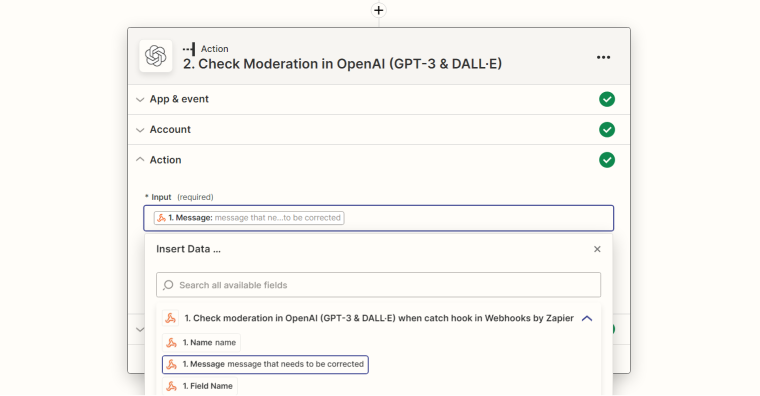This screenshot has height=396, width=760.
Task: Click the search magnifier icon in Insert Data
Action: 168,285
